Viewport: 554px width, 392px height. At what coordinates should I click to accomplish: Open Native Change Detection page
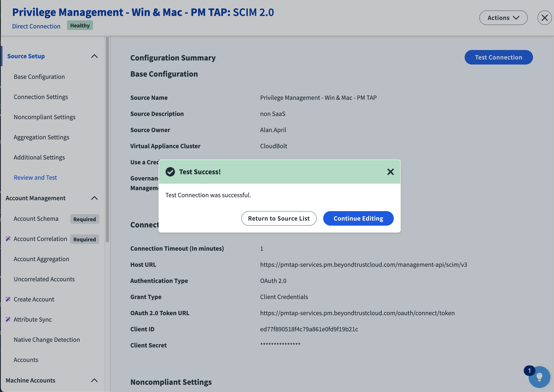(47, 340)
